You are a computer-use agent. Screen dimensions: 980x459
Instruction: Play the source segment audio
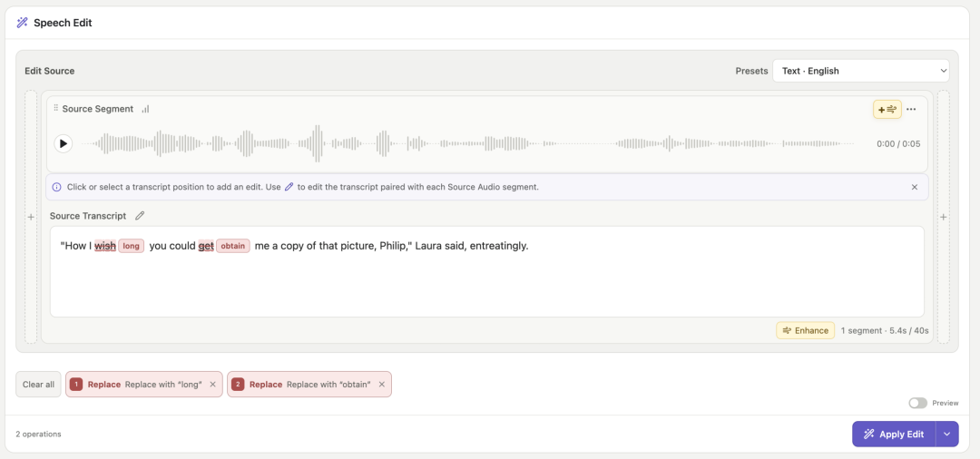[x=64, y=143]
